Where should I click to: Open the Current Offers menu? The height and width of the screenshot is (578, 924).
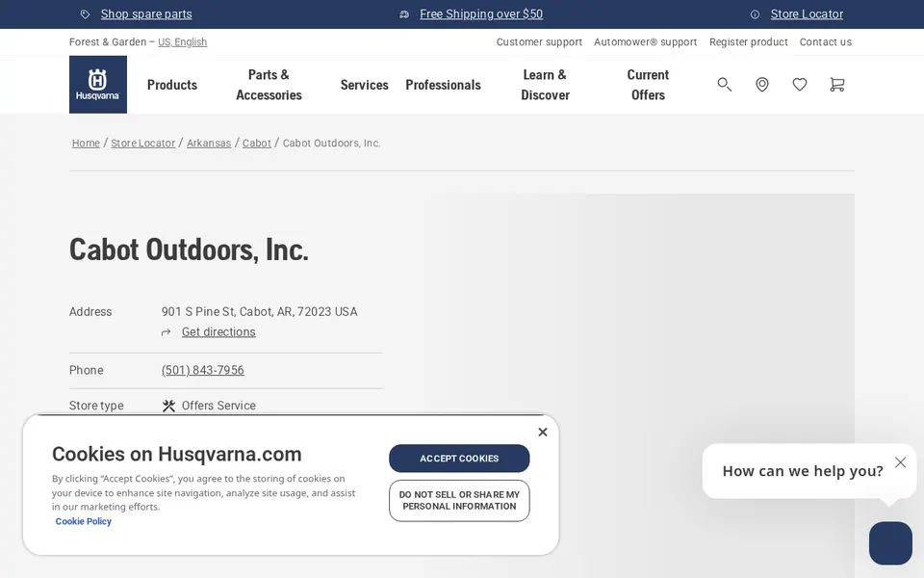pyautogui.click(x=648, y=85)
